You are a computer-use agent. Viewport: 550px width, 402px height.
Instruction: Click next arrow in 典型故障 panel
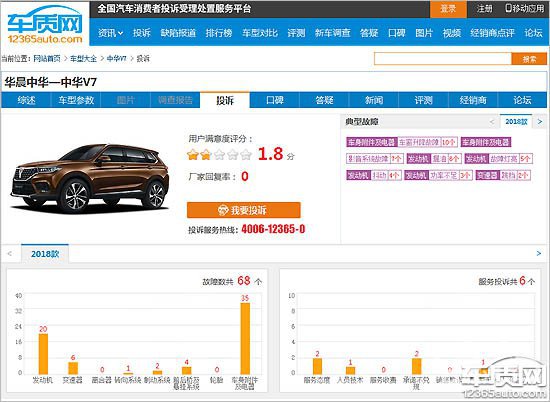click(x=540, y=122)
